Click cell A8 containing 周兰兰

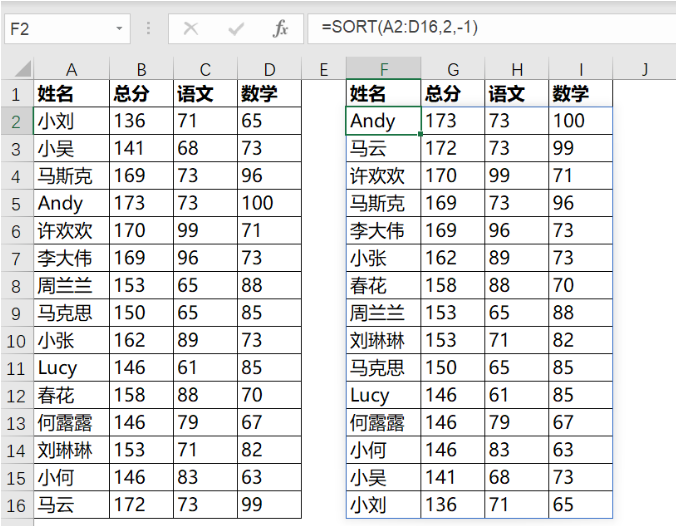click(72, 285)
